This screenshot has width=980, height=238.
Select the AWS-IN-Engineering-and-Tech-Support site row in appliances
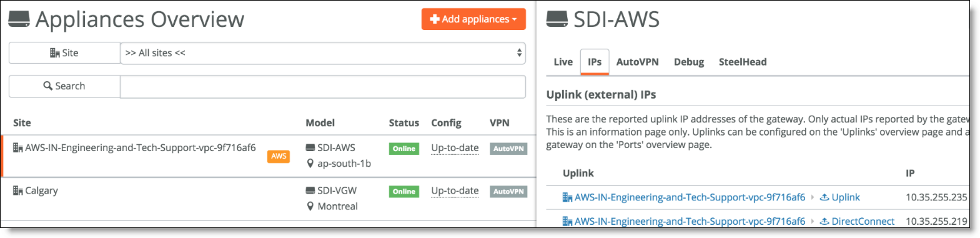click(269, 156)
